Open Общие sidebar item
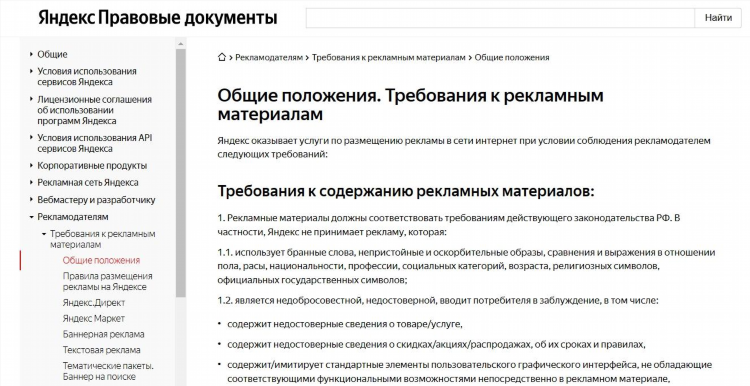The height and width of the screenshot is (386, 750). tap(53, 55)
